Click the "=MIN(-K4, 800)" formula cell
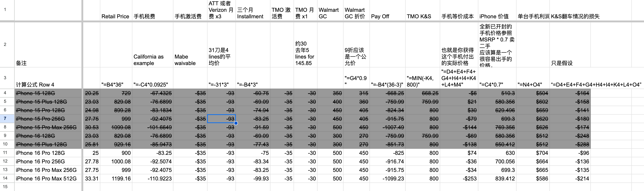 (x=422, y=78)
